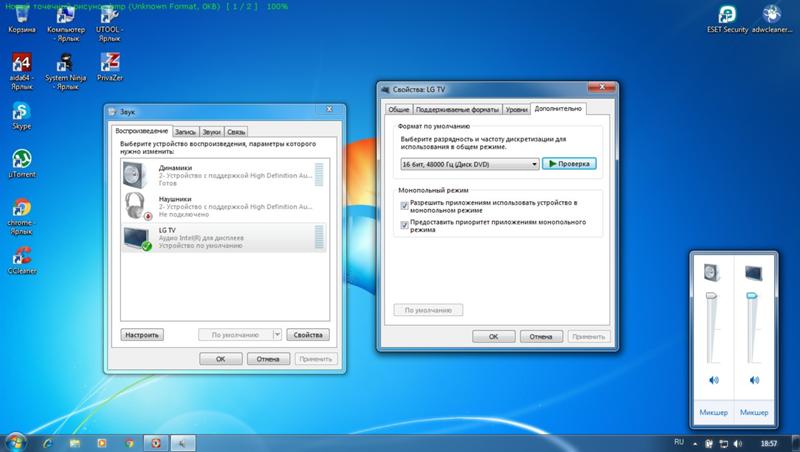Launch CCleaner from the desktop
This screenshot has height=452, width=800.
pos(22,260)
